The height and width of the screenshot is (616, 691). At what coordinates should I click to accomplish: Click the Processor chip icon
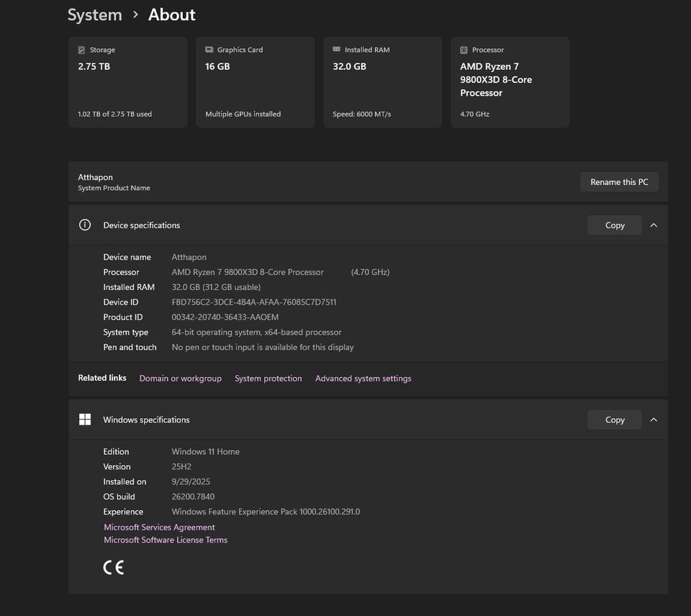464,50
